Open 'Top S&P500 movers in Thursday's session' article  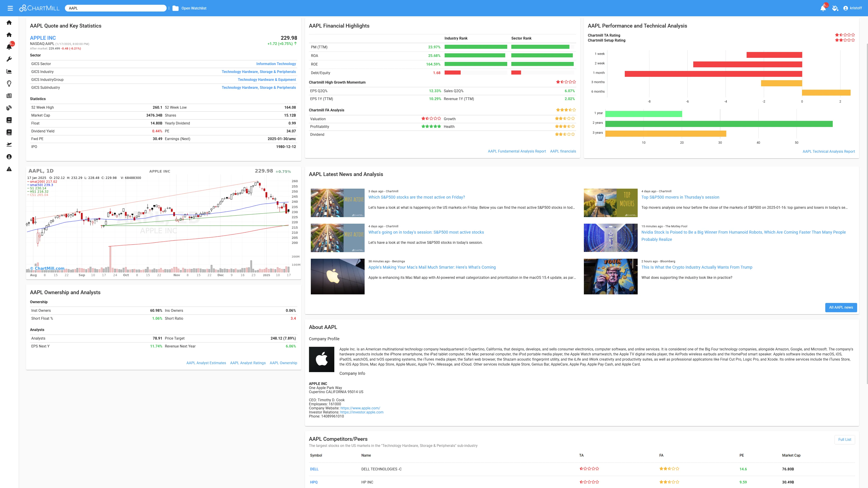680,197
